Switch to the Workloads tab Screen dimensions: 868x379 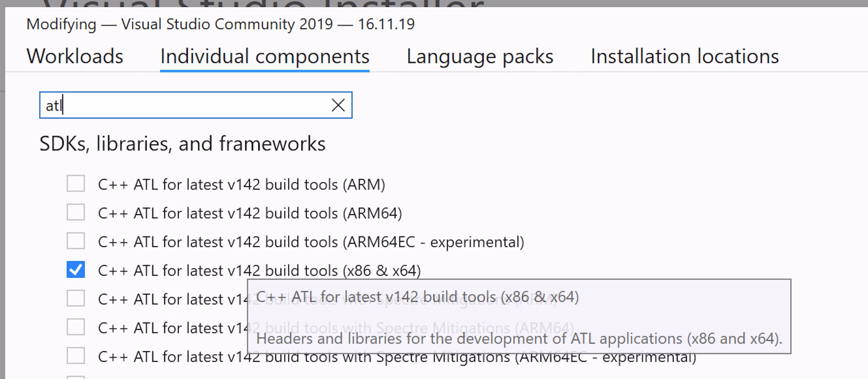(x=75, y=56)
